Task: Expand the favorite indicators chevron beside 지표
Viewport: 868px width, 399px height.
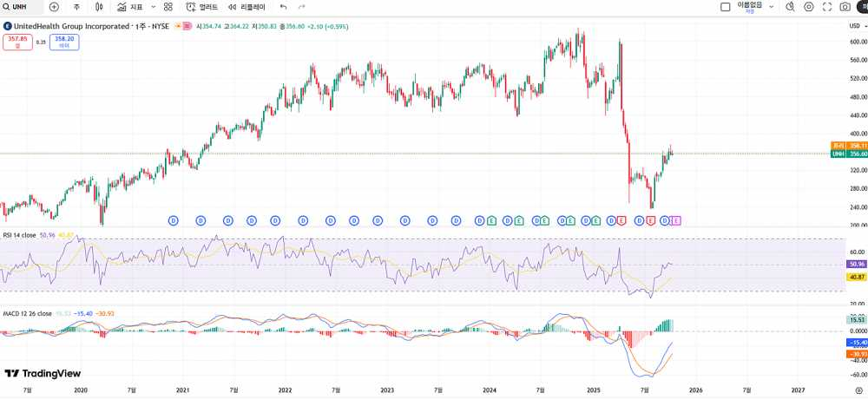Action: pyautogui.click(x=154, y=7)
